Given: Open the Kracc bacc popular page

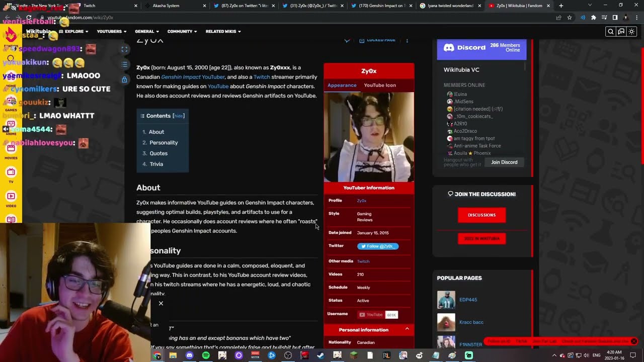Looking at the screenshot, I should click(471, 322).
